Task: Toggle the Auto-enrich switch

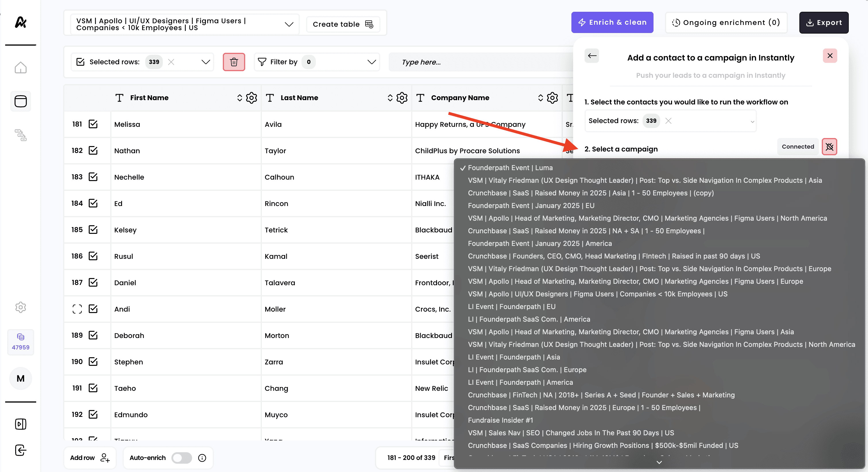Action: click(181, 458)
